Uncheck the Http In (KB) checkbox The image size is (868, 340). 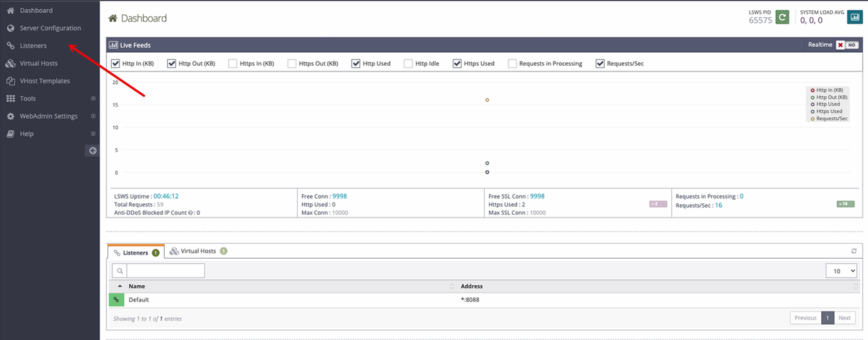coord(115,64)
